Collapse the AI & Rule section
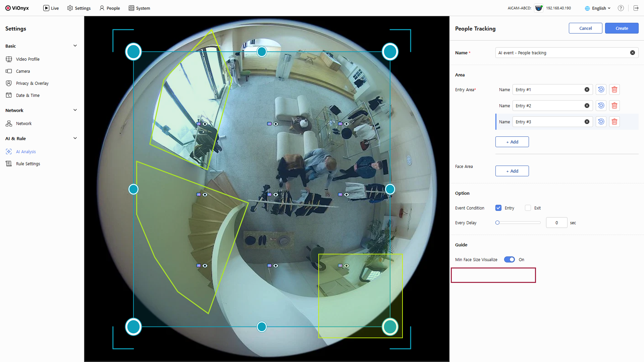Screen dimensions: 644x362 pyautogui.click(x=75, y=138)
